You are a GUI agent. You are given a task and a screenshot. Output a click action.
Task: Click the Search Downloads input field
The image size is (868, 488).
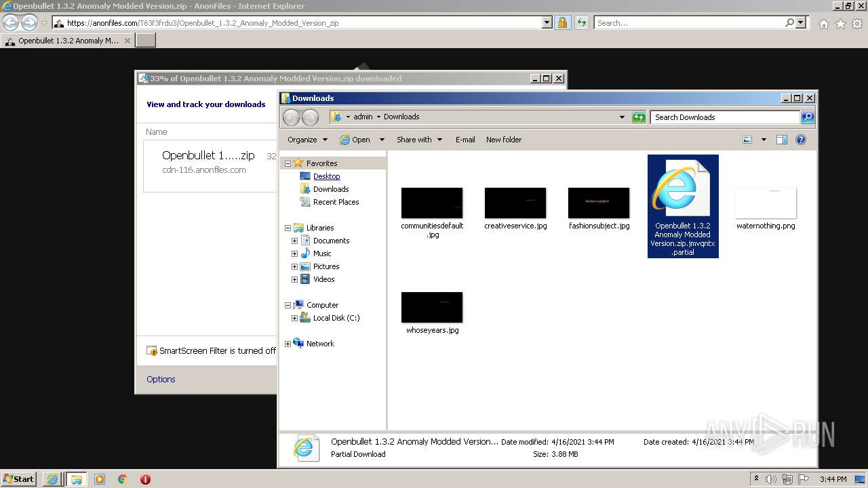(x=725, y=117)
